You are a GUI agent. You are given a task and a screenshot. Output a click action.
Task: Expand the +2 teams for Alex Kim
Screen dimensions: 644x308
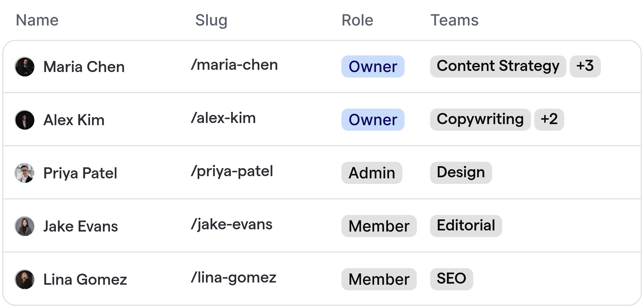[x=549, y=120]
